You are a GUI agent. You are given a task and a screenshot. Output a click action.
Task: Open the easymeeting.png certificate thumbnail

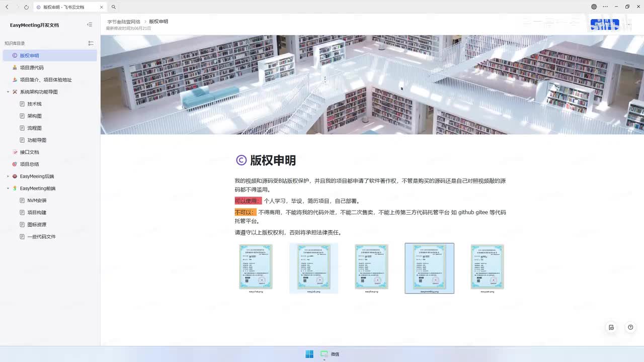pos(429,268)
